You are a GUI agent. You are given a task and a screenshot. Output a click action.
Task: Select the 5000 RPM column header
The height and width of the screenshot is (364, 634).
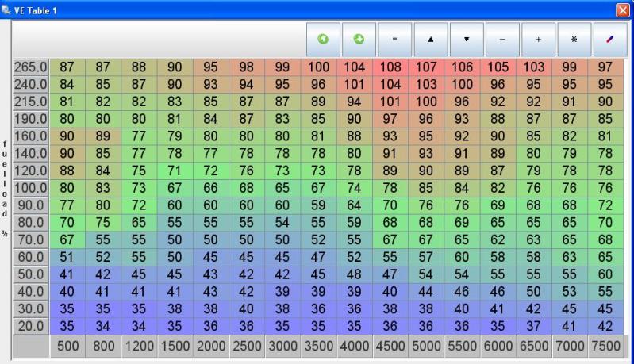coord(426,347)
